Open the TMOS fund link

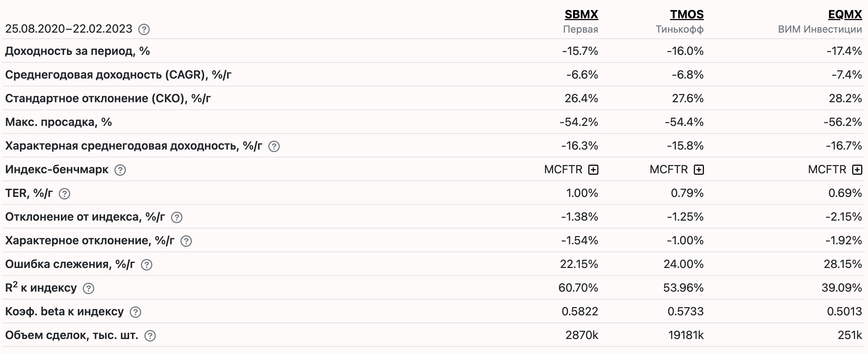(687, 14)
